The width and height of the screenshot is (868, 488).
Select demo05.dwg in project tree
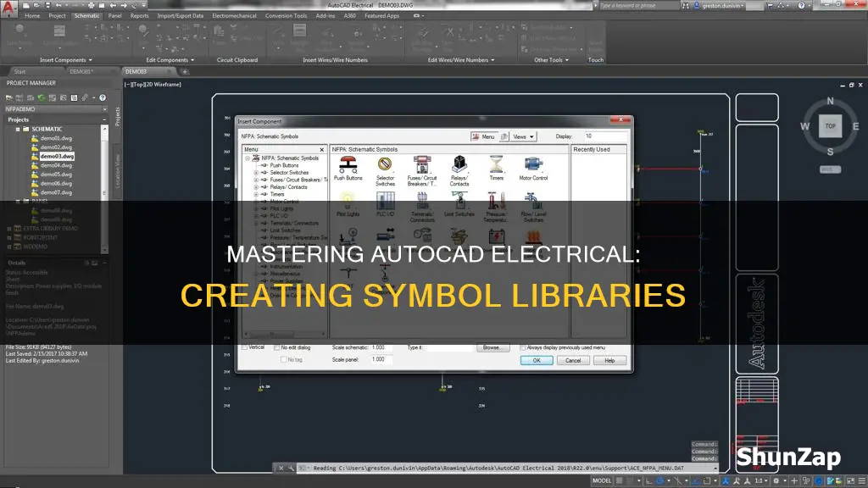click(56, 175)
